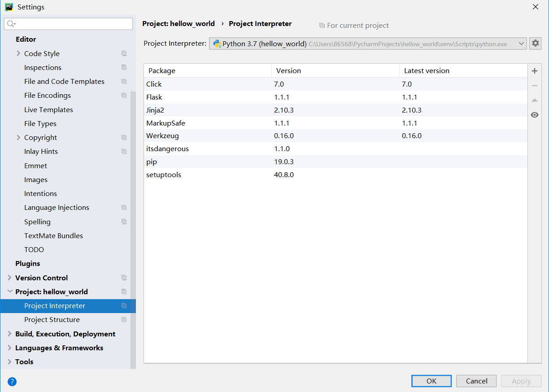This screenshot has height=392, width=549.
Task: Open the Project Interpreter dropdown
Action: (522, 44)
